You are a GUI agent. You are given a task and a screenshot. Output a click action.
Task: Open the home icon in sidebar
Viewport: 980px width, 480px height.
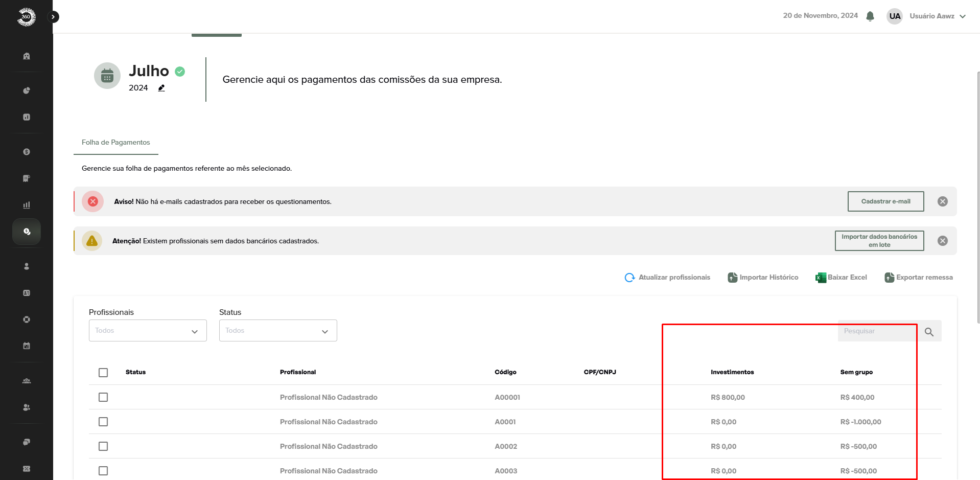(x=27, y=56)
